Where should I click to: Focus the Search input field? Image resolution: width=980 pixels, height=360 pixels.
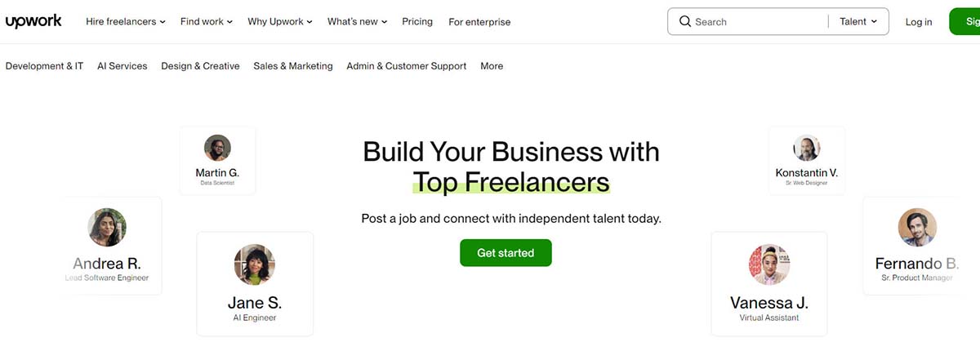[755, 22]
